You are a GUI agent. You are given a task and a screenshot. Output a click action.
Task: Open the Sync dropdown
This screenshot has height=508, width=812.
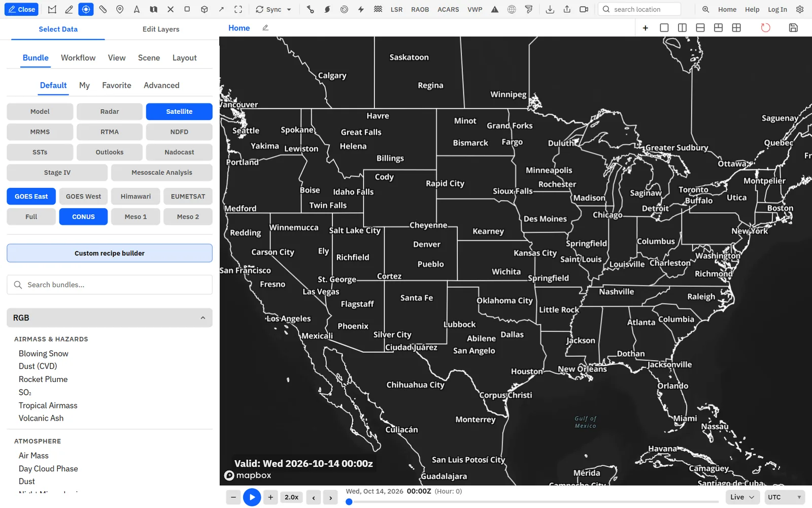pyautogui.click(x=274, y=9)
